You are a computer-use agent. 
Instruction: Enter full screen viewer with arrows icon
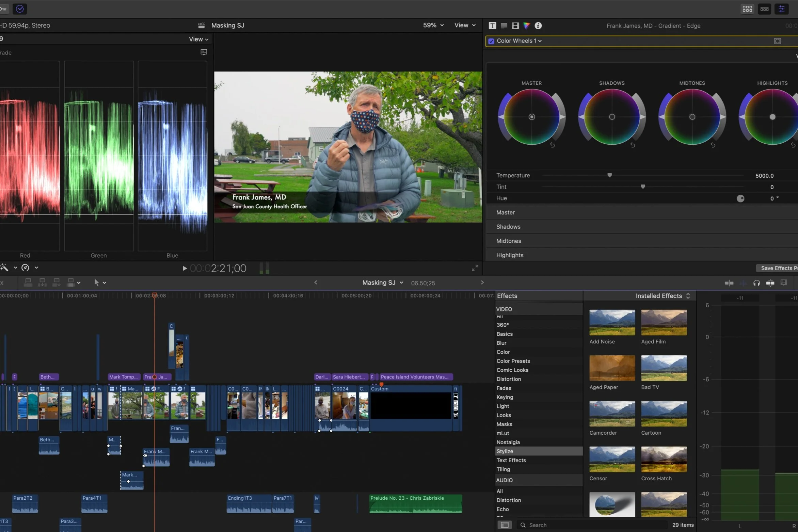[475, 268]
